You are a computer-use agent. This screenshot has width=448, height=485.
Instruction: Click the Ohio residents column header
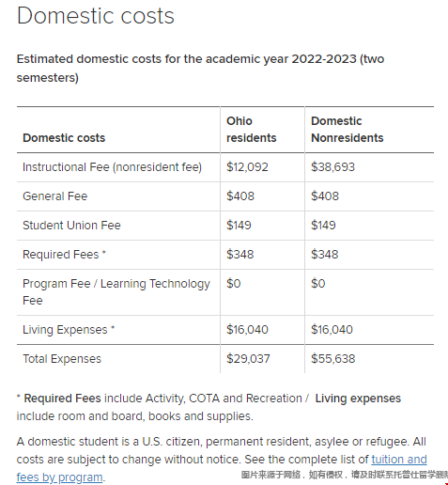click(x=252, y=130)
